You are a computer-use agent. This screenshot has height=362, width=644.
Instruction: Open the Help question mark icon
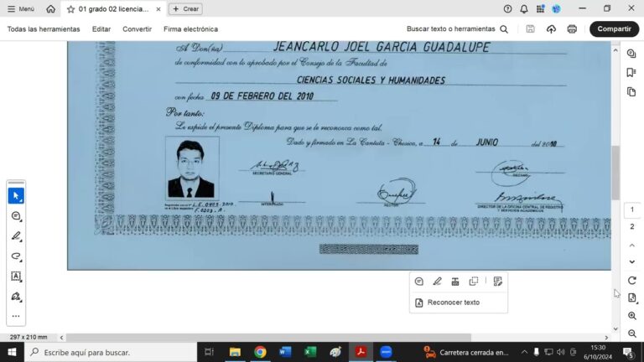(x=507, y=8)
